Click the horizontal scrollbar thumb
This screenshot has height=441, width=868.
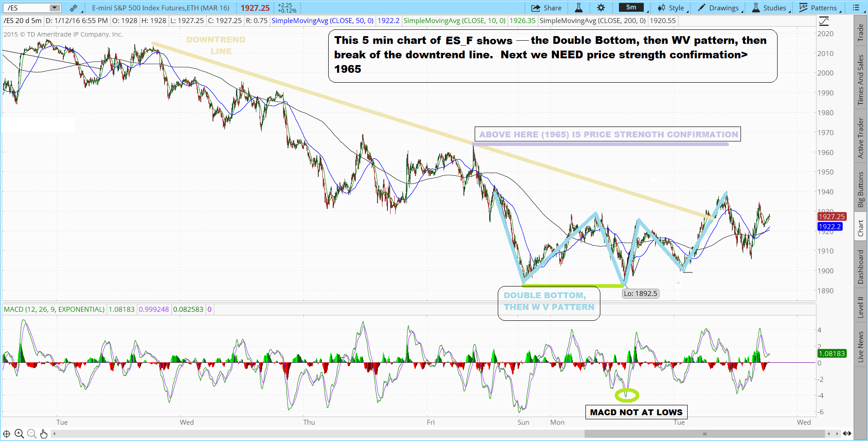[704, 434]
